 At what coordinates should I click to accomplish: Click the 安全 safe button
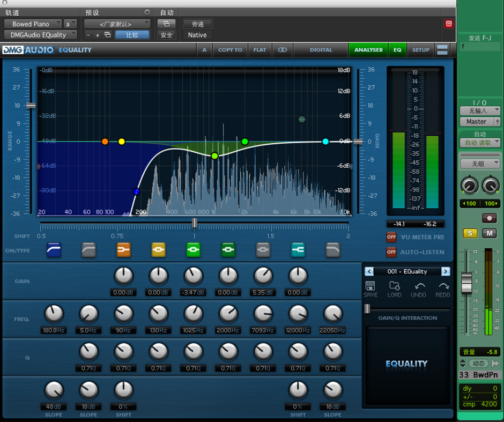(x=166, y=35)
